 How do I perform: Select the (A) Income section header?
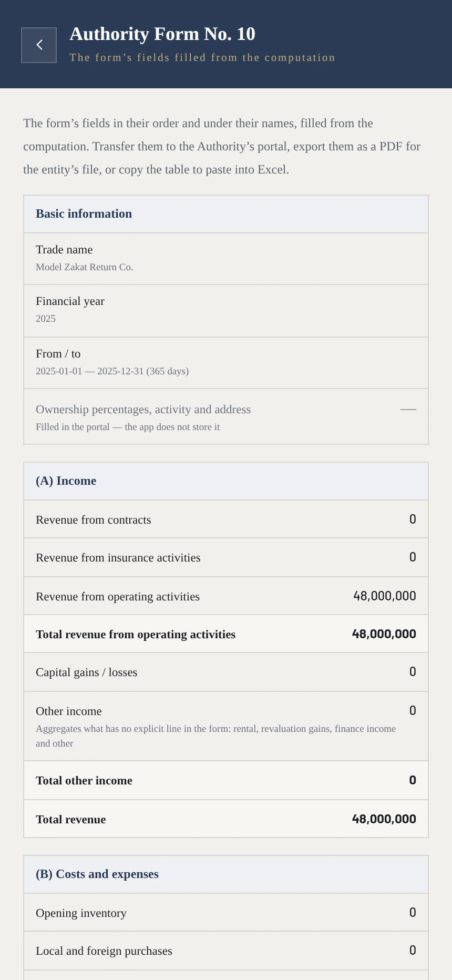pos(226,481)
